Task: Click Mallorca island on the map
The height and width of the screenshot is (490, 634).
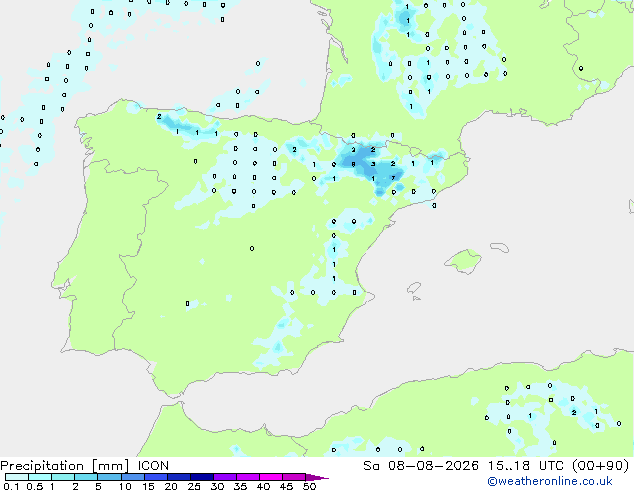Action: pos(463,261)
